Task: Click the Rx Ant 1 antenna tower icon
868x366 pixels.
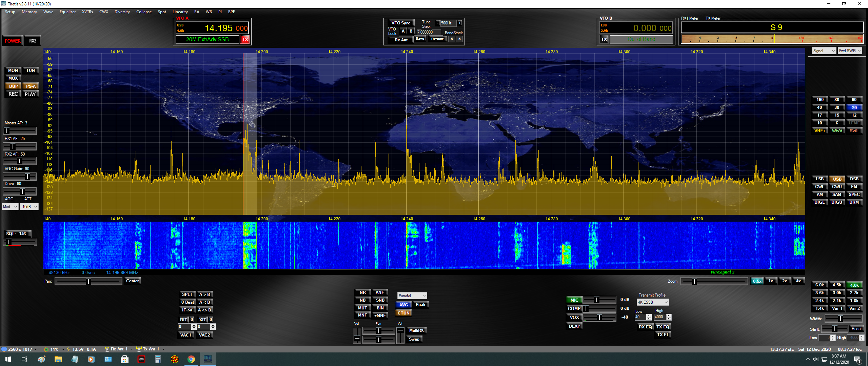Action: [107, 349]
